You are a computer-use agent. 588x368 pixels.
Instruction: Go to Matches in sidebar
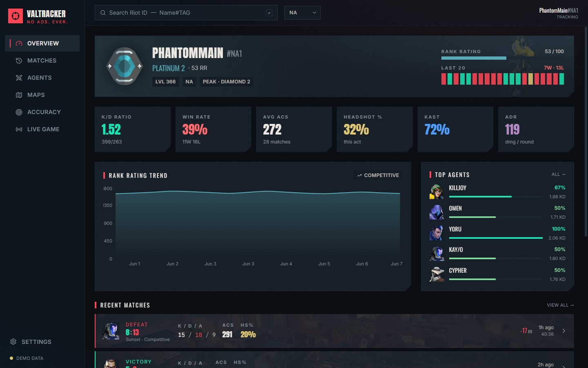coord(42,61)
